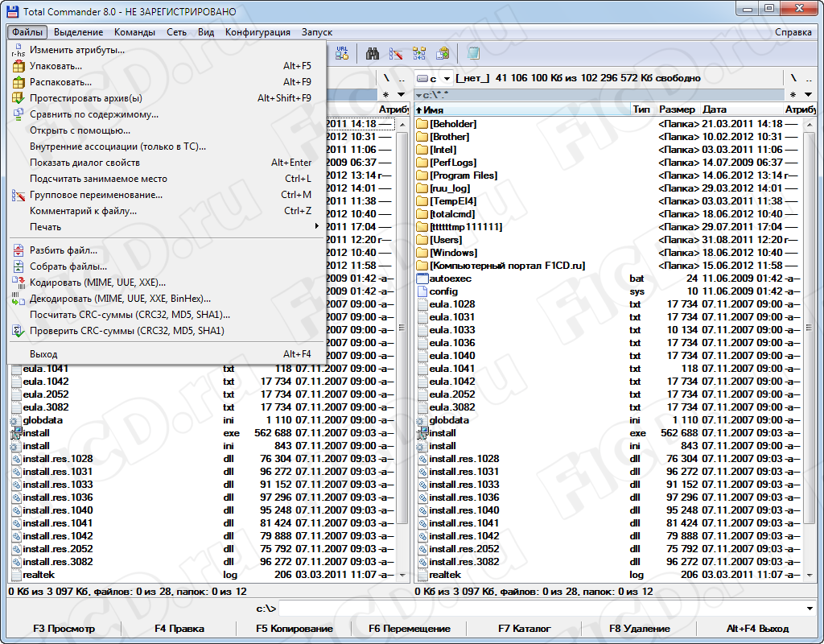824x644 pixels.
Task: Click the clipboard copy-names toolbar icon
Action: [443, 53]
